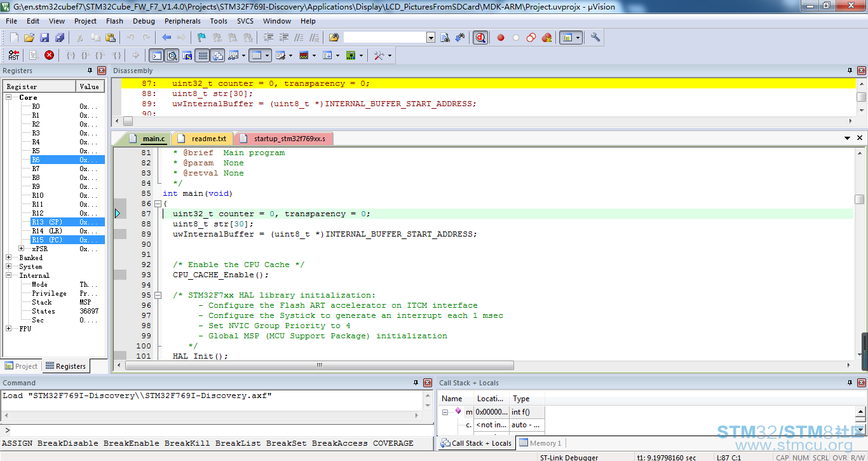Expand the Banked register group
The image size is (868, 461).
(x=9, y=258)
